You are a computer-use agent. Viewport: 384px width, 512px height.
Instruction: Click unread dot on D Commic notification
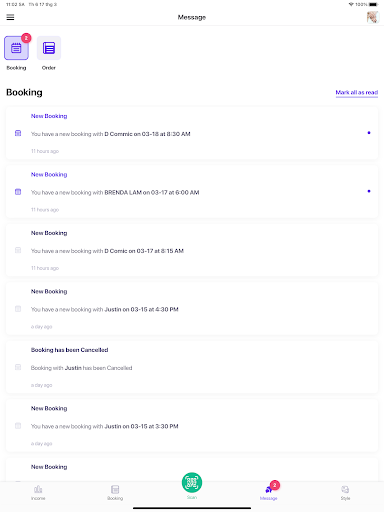point(369,133)
